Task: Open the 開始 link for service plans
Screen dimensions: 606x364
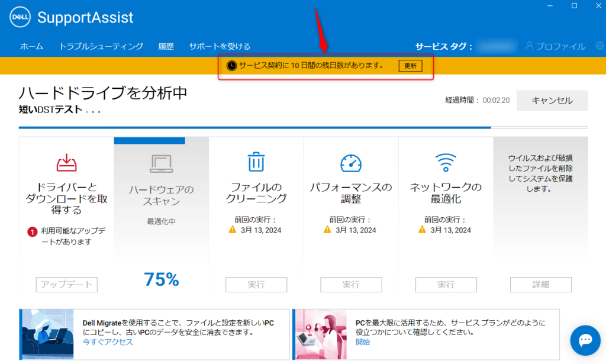Action: 363,342
